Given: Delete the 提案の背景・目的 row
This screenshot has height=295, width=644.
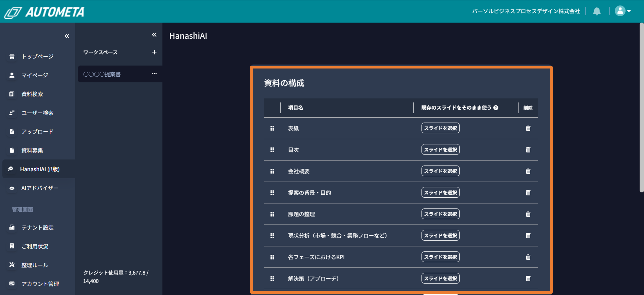Looking at the screenshot, I should 528,193.
